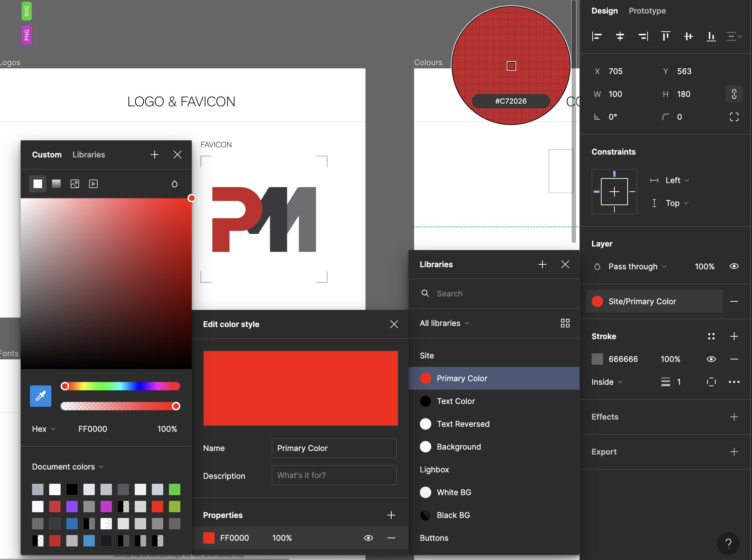Align top icon in Design panel
This screenshot has height=560, width=752.
pos(666,36)
